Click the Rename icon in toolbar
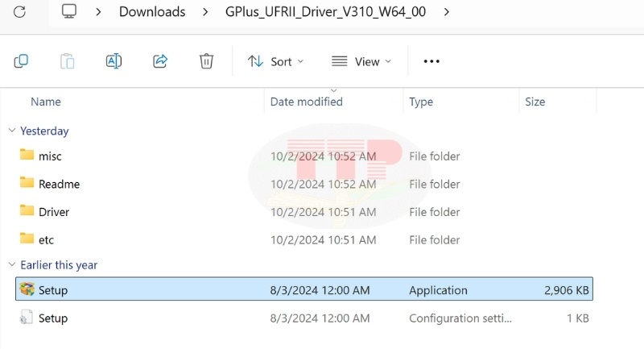 coord(114,61)
